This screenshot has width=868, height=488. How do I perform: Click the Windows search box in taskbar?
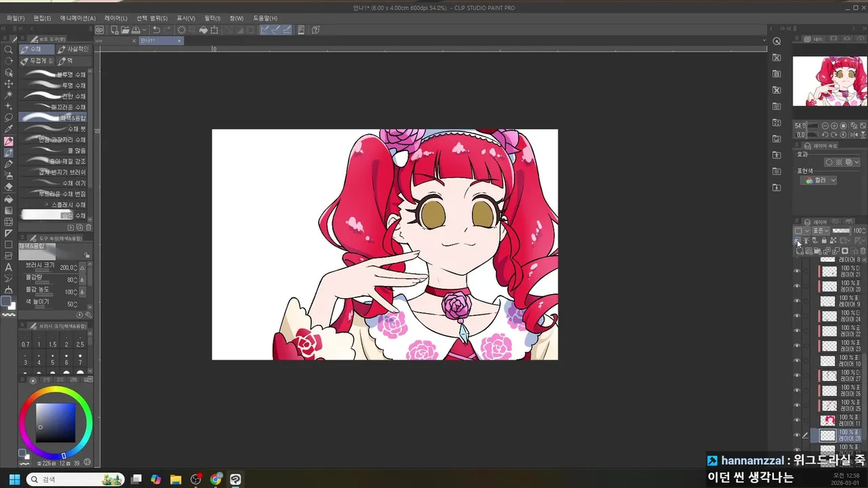coord(75,479)
